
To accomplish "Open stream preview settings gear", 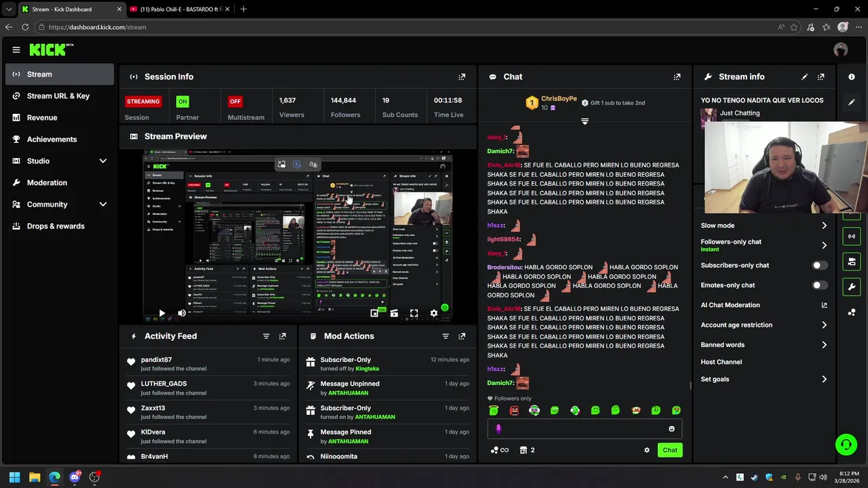I will (x=434, y=313).
